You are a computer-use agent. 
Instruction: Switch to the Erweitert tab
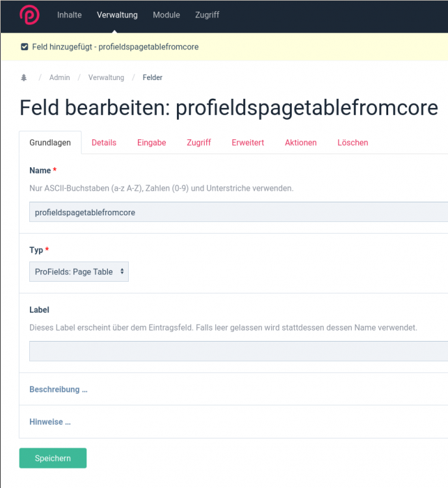(x=248, y=142)
